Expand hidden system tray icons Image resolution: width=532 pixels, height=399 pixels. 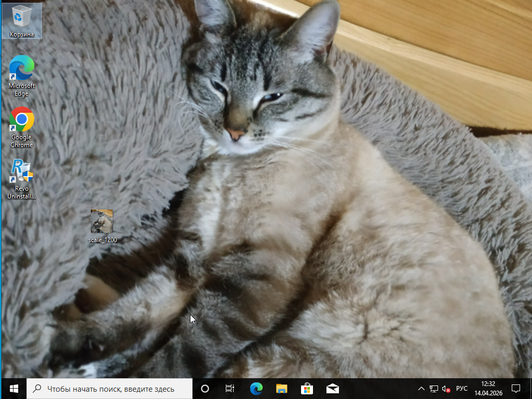click(x=421, y=388)
